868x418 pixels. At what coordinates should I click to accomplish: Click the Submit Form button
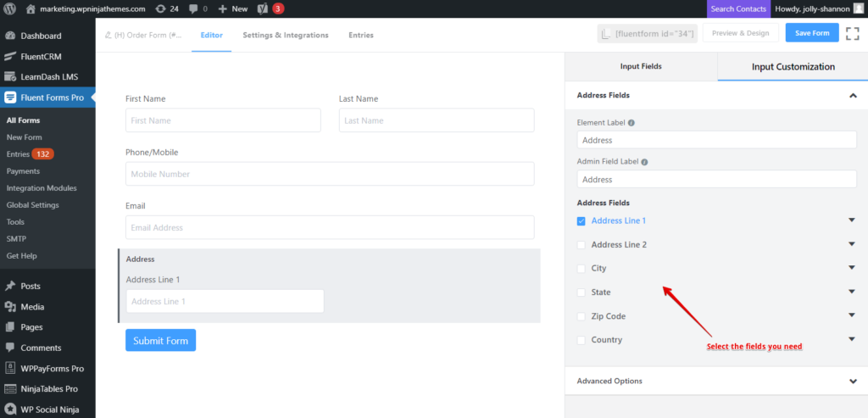(160, 341)
